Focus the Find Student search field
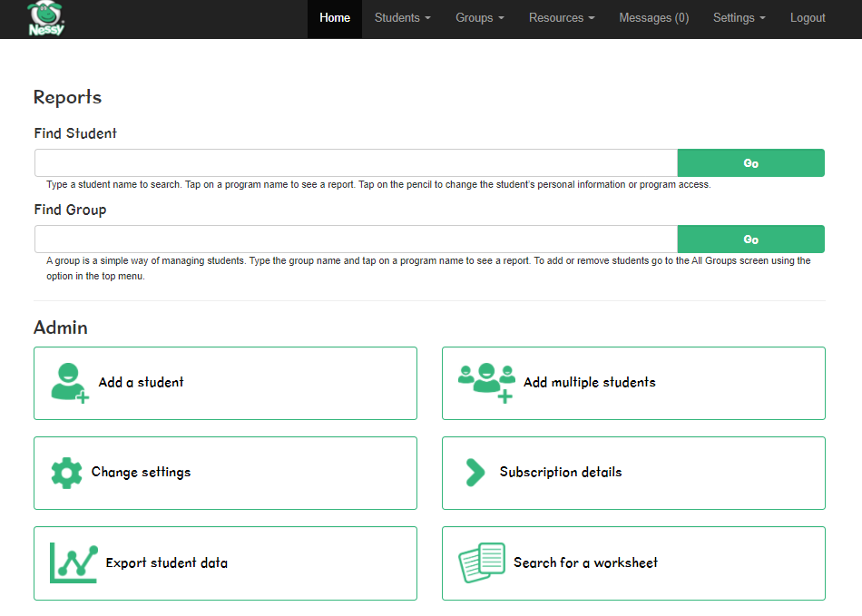The image size is (862, 616). [356, 163]
